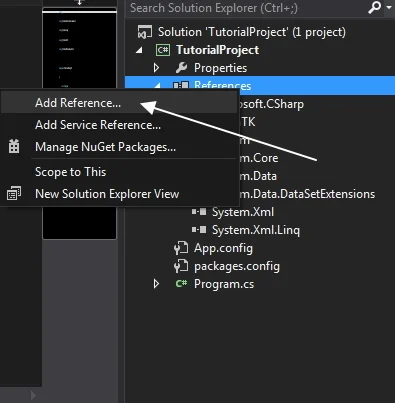Expand the Properties node arrow
Screen dimensions: 395x403
click(156, 68)
